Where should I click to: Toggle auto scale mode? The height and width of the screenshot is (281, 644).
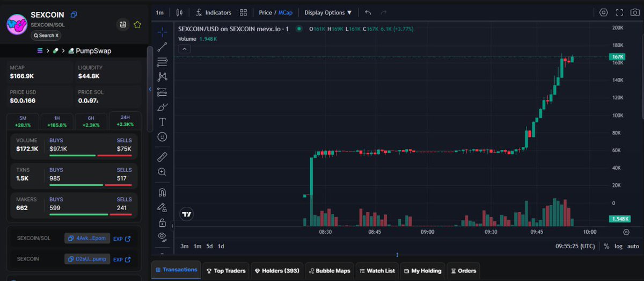[x=633, y=246]
